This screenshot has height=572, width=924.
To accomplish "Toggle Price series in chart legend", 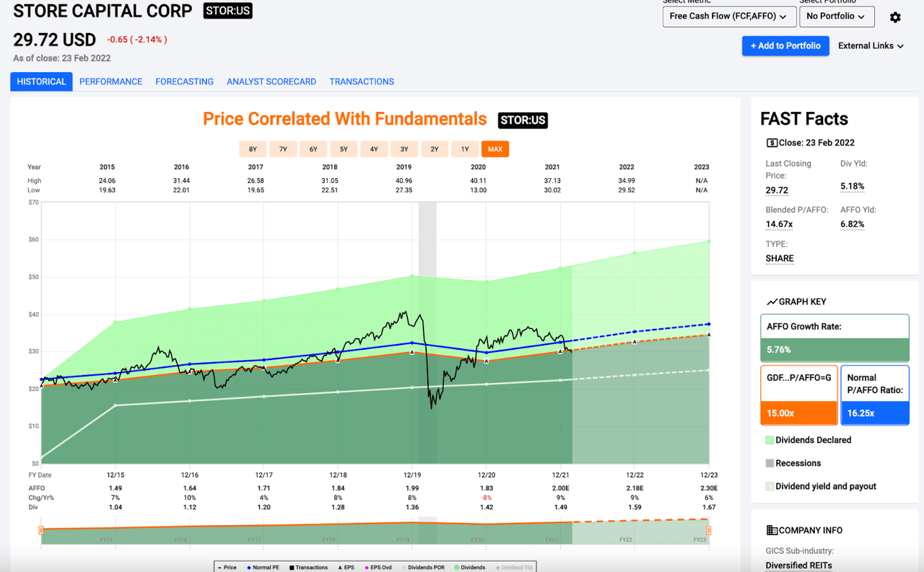I will (x=227, y=568).
